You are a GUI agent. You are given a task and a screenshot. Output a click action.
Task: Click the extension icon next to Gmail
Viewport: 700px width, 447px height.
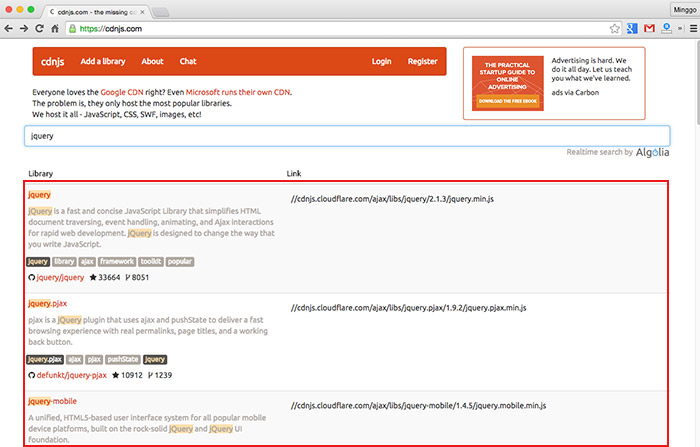coord(667,29)
